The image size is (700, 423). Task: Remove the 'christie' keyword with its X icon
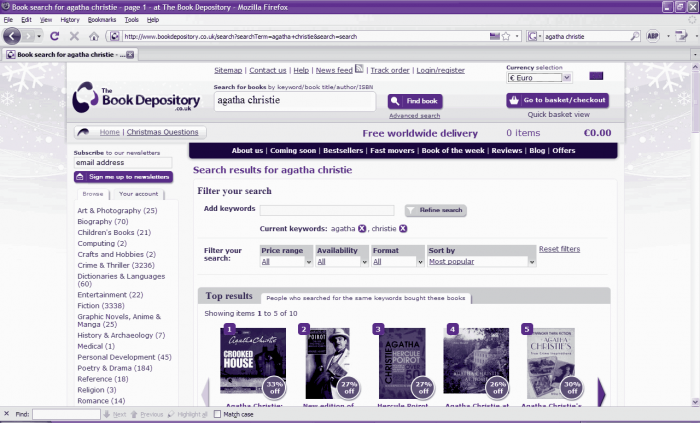click(403, 228)
